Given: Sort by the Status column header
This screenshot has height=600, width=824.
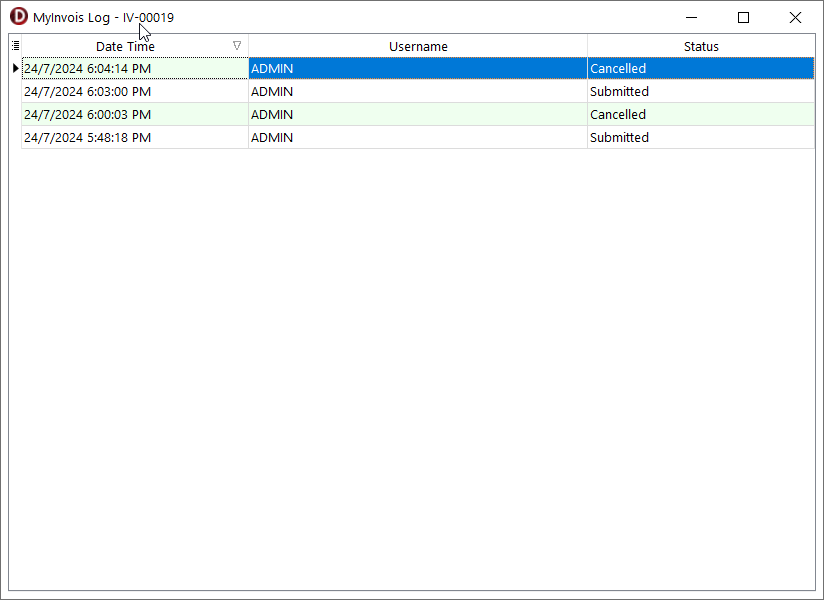Looking at the screenshot, I should tap(701, 46).
